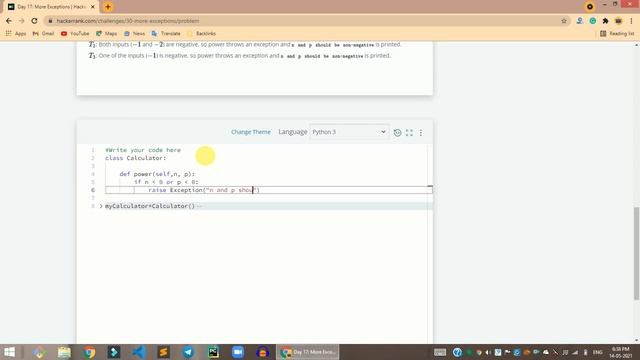The image size is (640, 360).
Task: Bookmark this page with the star icon
Action: tap(564, 21)
